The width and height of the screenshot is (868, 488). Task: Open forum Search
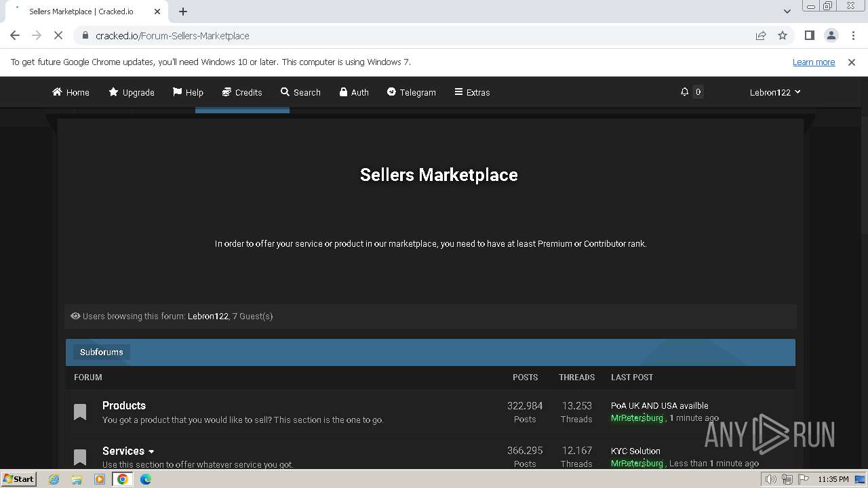300,92
